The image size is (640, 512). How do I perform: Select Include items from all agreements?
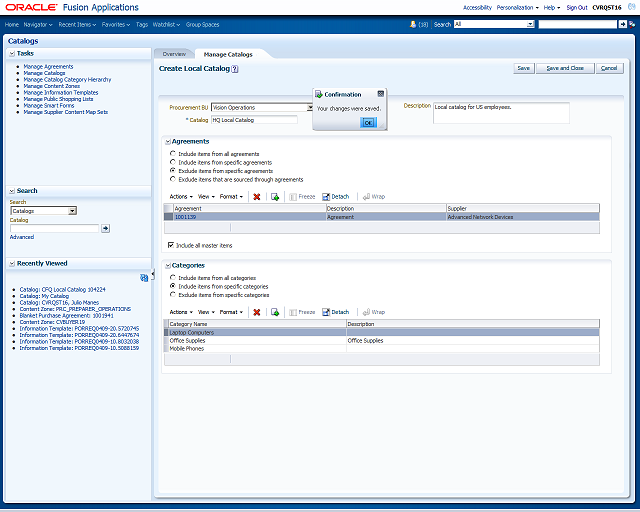click(x=173, y=154)
